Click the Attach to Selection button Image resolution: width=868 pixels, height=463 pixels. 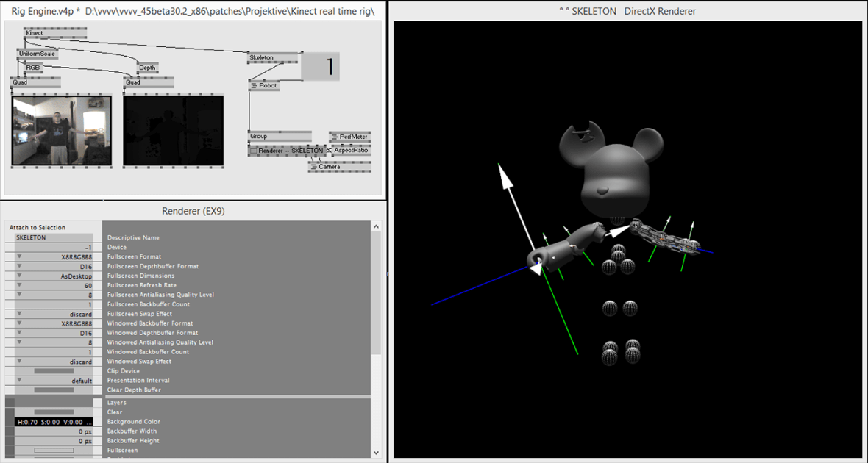pos(37,227)
